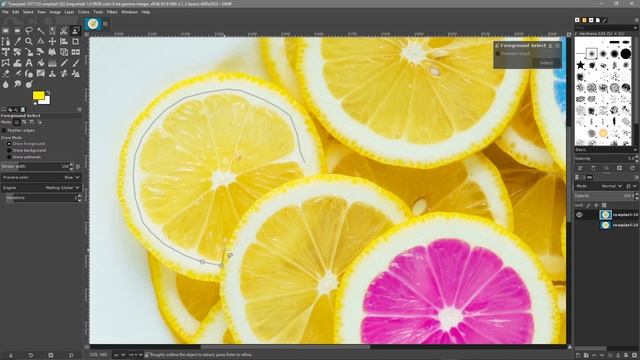This screenshot has height=360, width=640.
Task: Toggle lock alpha channel
Action: (604, 205)
